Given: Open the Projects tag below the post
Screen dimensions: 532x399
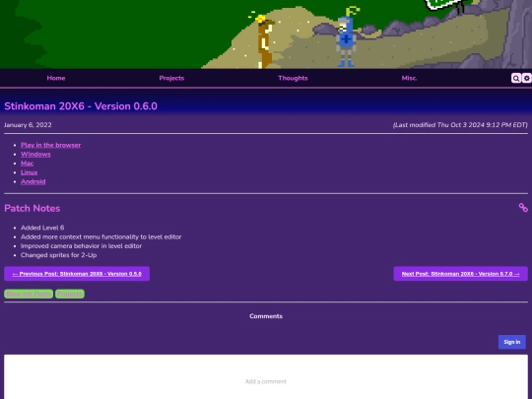Looking at the screenshot, I should point(70,294).
